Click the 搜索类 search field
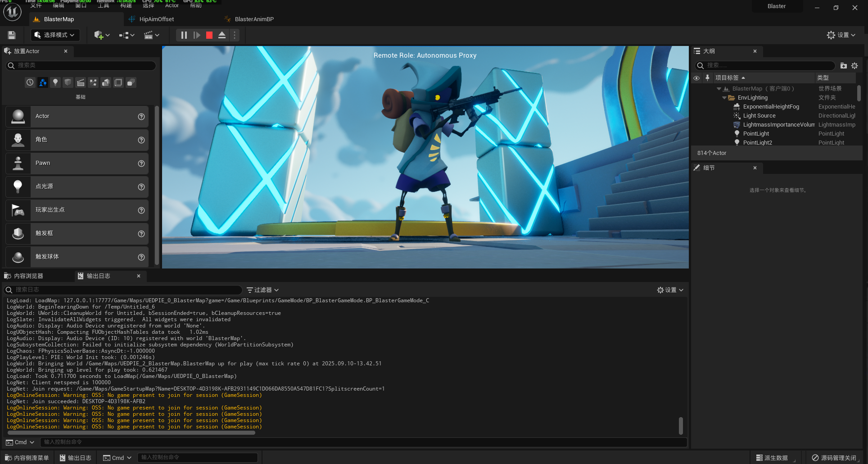Viewport: 868px width, 464px height. tap(81, 66)
